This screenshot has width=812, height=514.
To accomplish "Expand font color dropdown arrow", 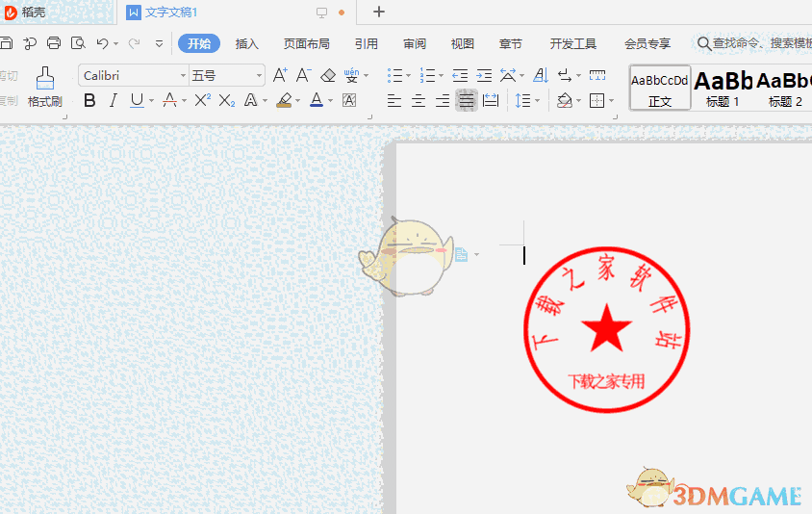I will (330, 100).
